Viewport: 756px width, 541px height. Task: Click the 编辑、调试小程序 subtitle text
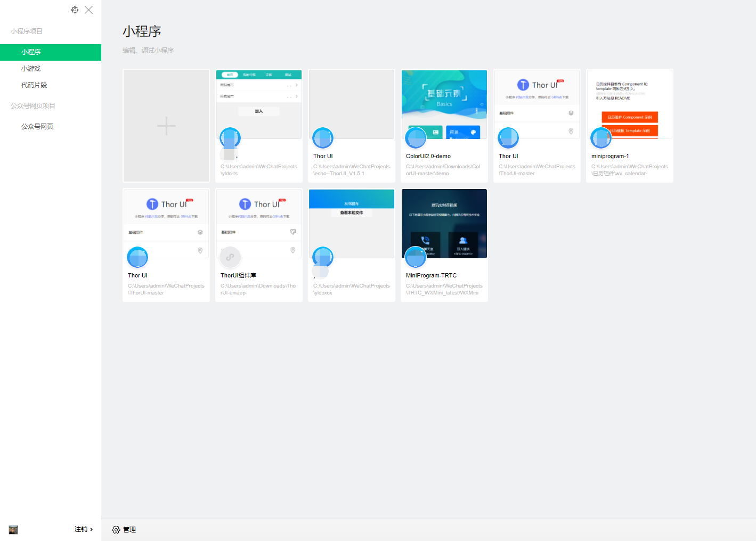pos(148,51)
